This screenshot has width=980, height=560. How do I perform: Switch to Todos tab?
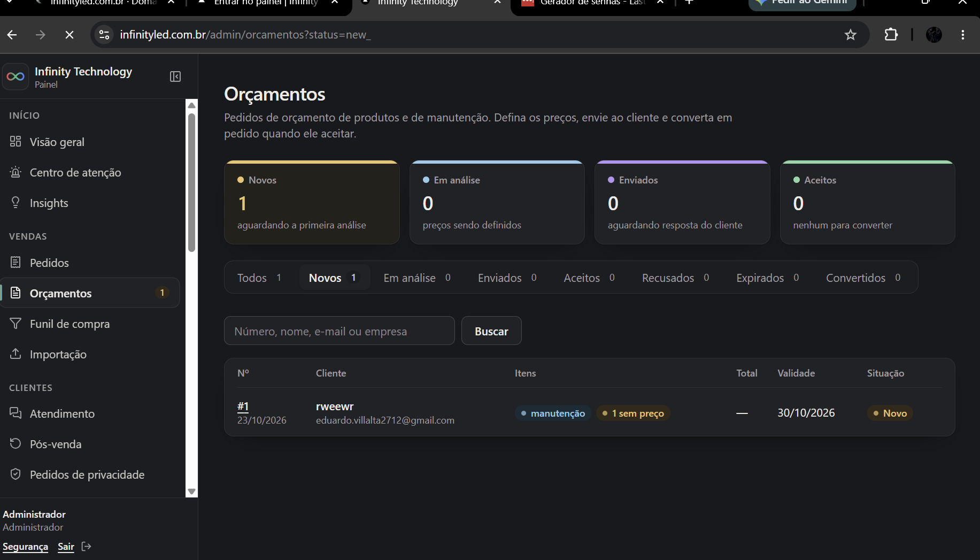point(260,278)
